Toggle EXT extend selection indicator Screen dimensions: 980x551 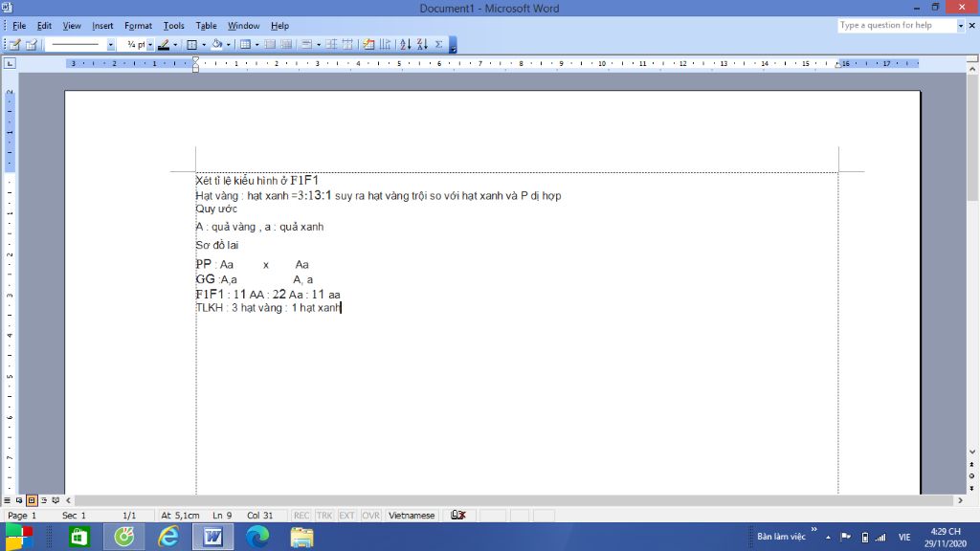(346, 516)
